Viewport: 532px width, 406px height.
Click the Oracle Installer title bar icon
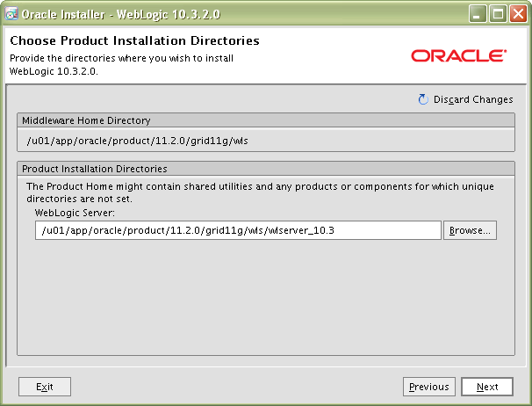[x=11, y=14]
